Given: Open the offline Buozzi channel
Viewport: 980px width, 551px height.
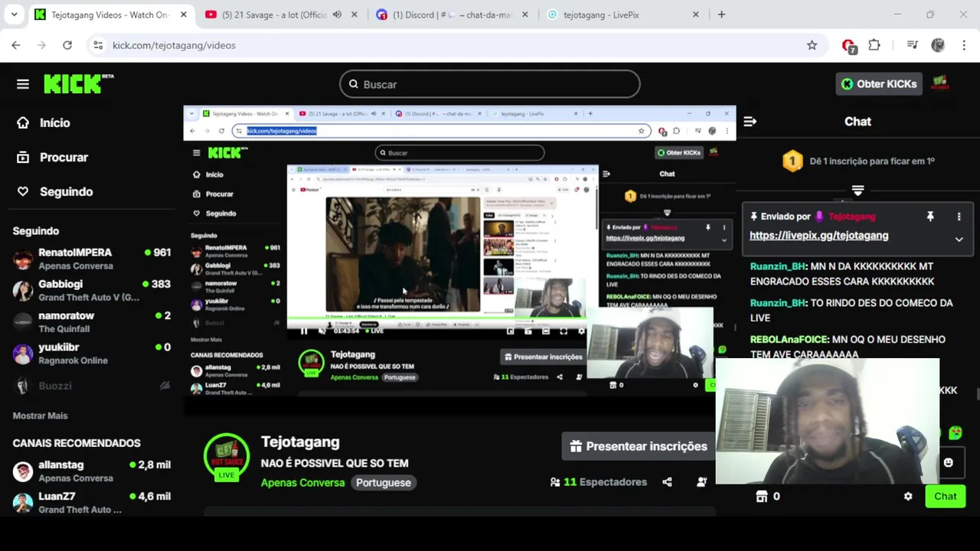Looking at the screenshot, I should tap(92, 386).
